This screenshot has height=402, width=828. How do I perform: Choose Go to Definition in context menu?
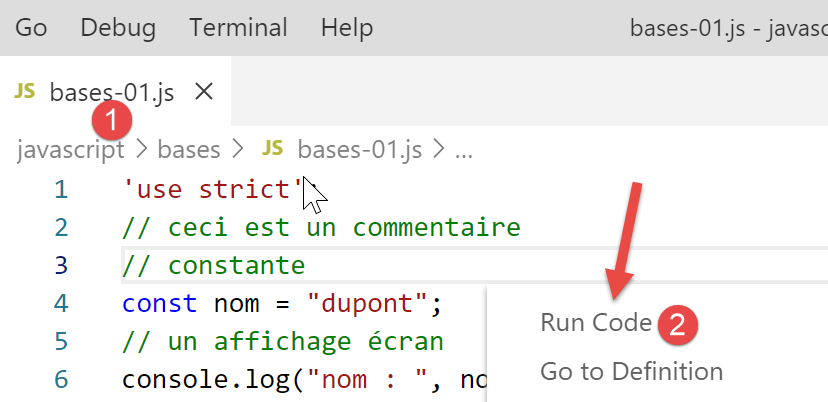click(x=631, y=372)
